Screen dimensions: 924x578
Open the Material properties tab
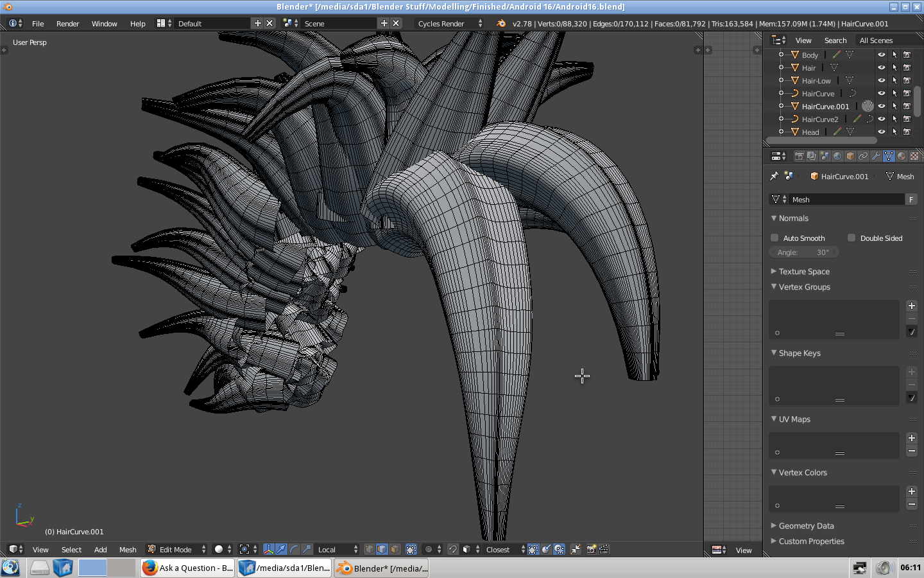(x=902, y=156)
